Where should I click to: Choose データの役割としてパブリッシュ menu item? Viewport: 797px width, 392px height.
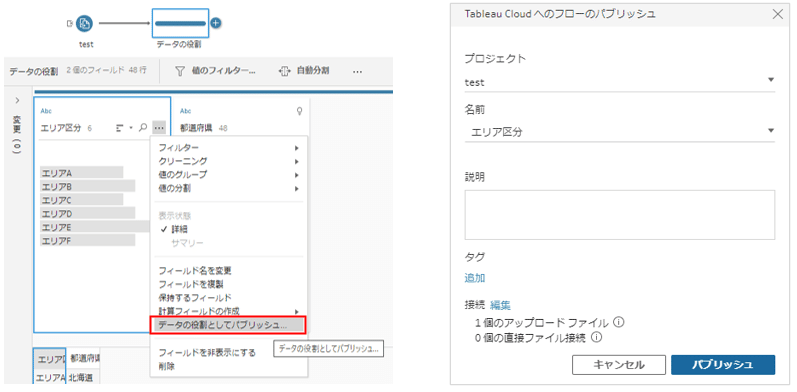tap(228, 325)
